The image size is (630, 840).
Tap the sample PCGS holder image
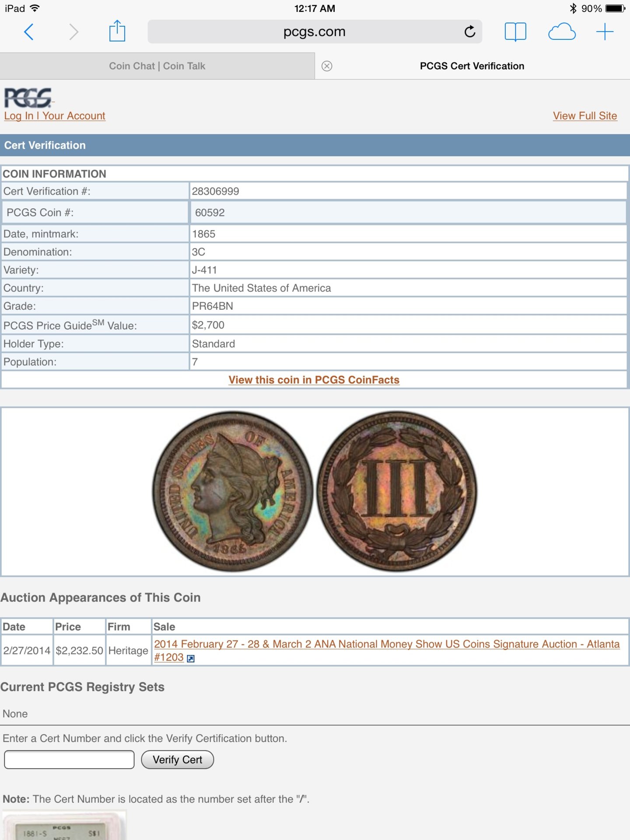(64, 825)
